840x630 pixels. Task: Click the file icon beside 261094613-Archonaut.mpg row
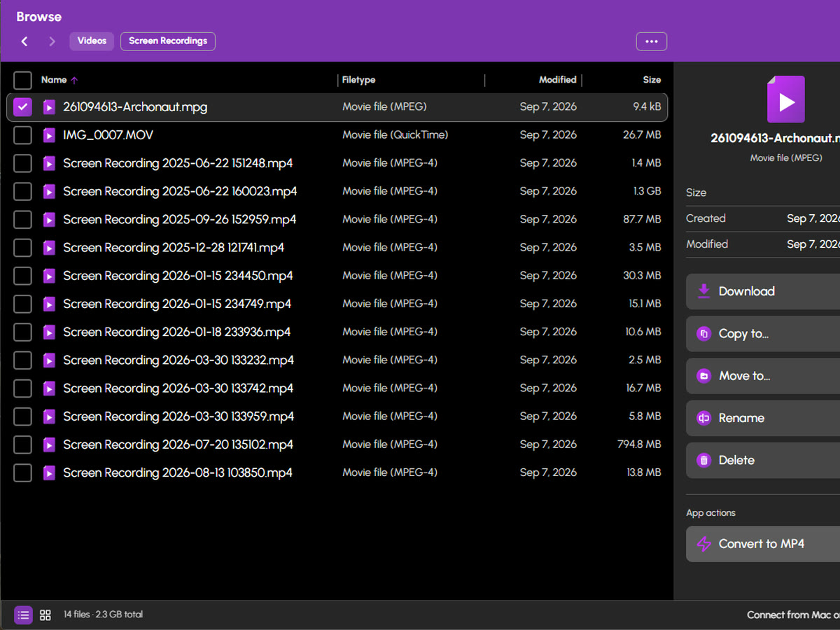[x=49, y=107]
